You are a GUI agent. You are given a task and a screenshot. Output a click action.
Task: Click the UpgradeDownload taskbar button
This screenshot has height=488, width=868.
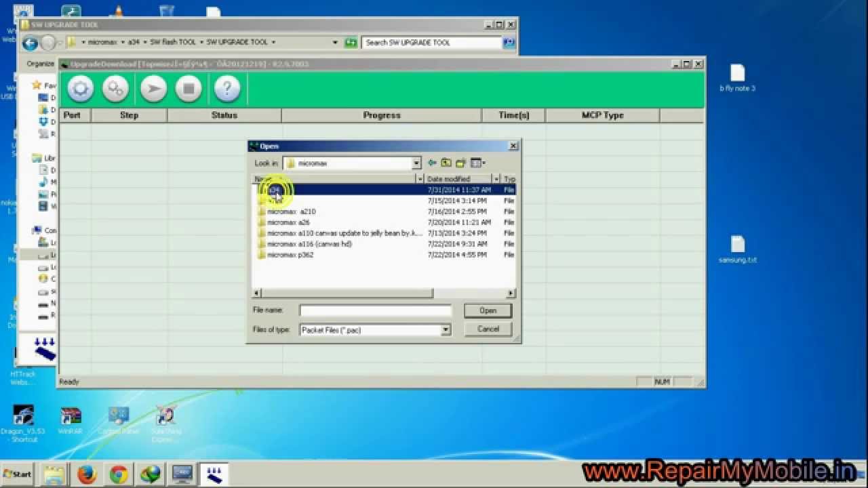pyautogui.click(x=214, y=474)
